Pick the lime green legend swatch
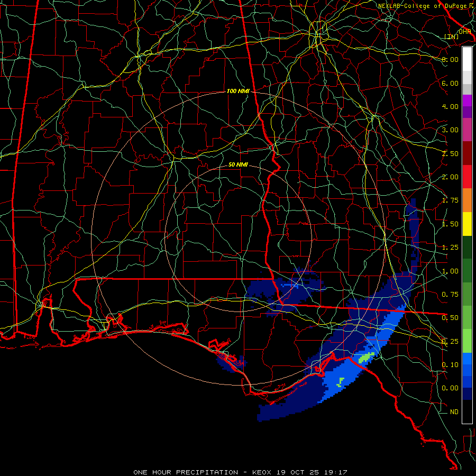 467,341
